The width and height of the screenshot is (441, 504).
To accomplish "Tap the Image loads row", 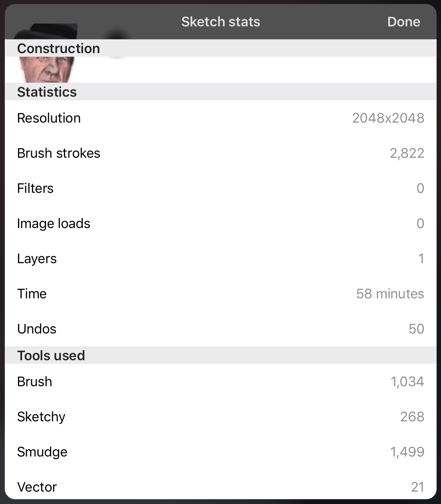I will pyautogui.click(x=220, y=224).
